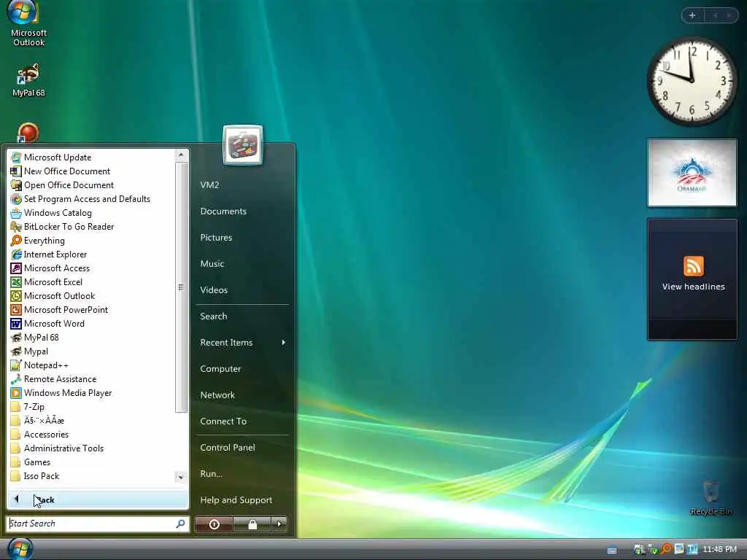Open Music from the Start menu
This screenshot has height=560, width=747.
(x=212, y=263)
